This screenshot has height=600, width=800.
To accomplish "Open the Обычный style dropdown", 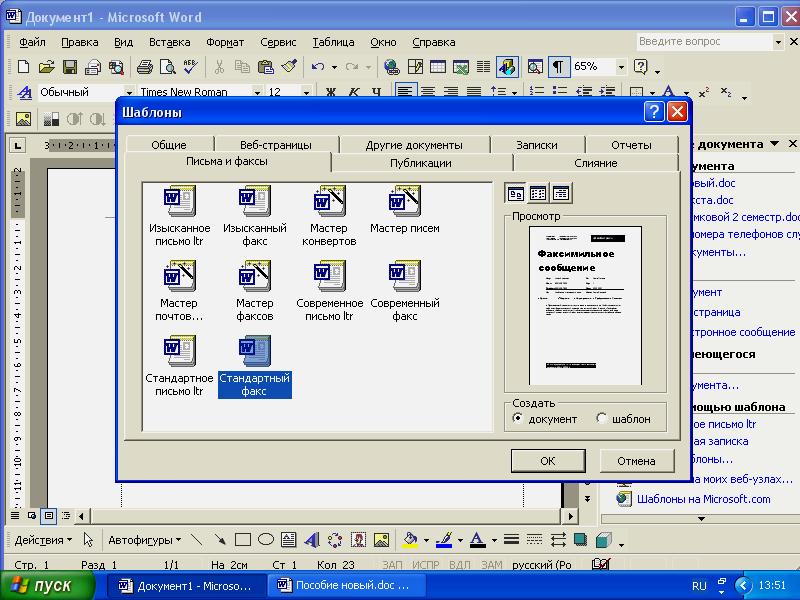I will pyautogui.click(x=129, y=92).
